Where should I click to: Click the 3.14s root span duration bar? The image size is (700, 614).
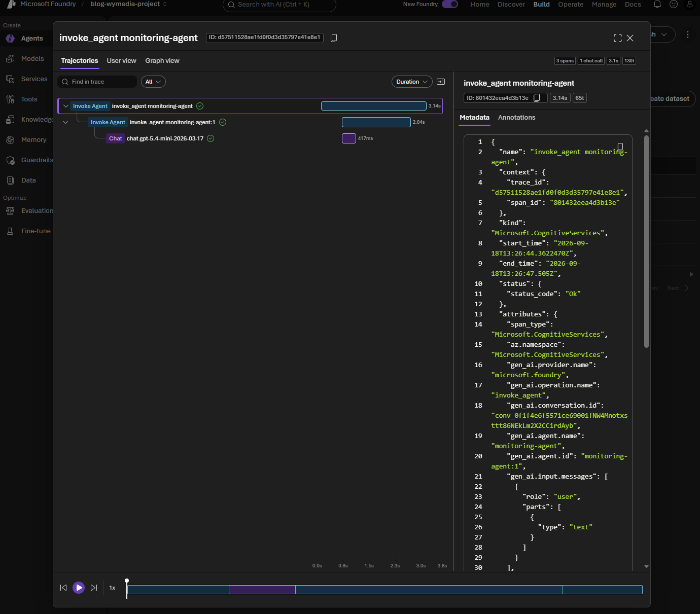click(x=374, y=106)
